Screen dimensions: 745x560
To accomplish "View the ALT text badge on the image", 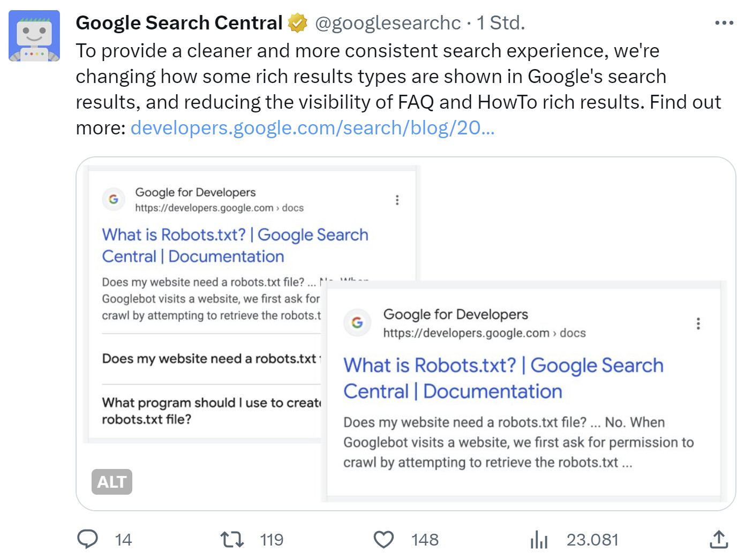I will click(x=111, y=481).
